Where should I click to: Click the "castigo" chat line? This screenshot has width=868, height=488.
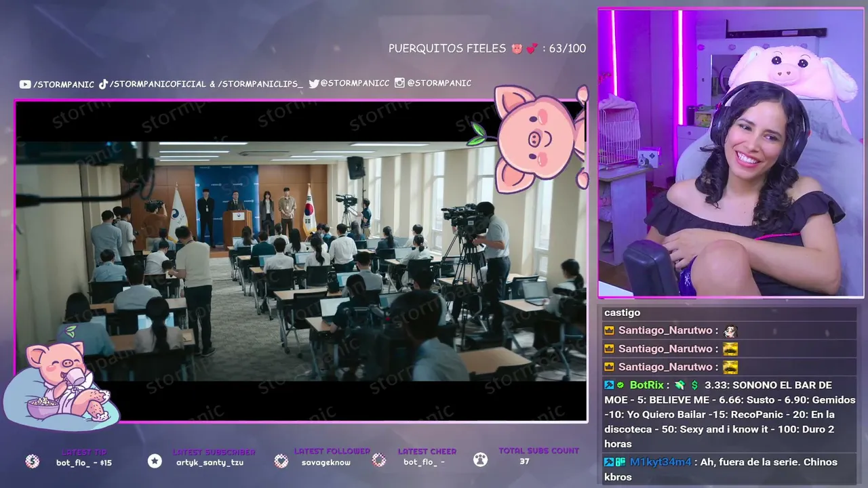[x=623, y=313]
